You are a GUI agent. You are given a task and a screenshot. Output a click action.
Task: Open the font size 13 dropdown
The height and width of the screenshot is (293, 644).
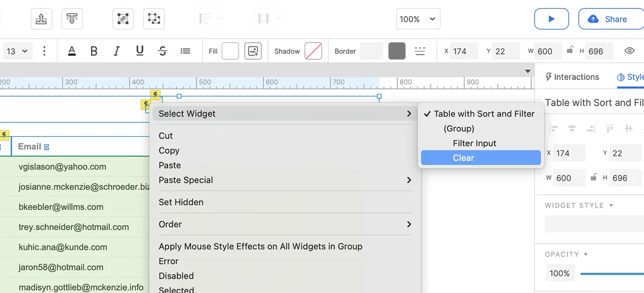tap(17, 51)
